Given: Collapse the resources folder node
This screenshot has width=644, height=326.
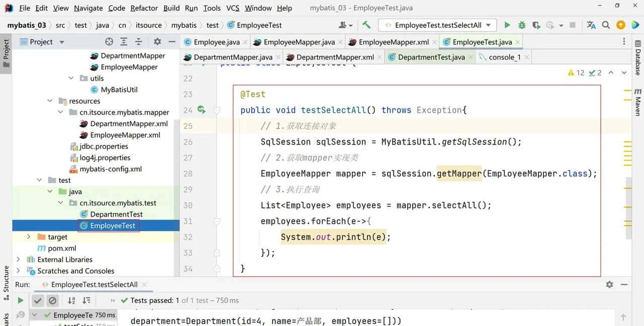Looking at the screenshot, I should tap(50, 101).
